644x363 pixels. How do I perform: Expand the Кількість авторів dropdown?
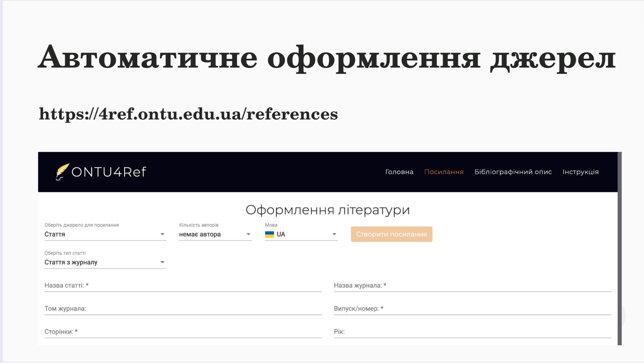coord(216,235)
